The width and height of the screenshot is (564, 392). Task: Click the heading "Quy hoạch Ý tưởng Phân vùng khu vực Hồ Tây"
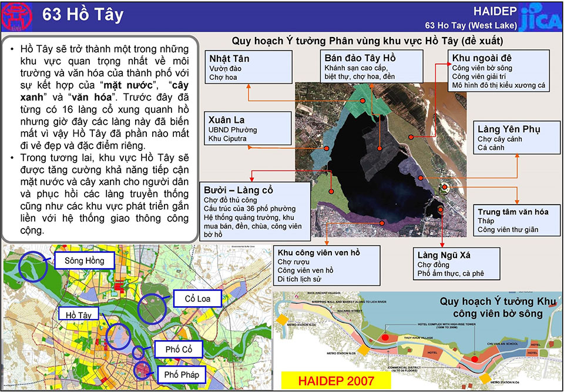(x=345, y=41)
